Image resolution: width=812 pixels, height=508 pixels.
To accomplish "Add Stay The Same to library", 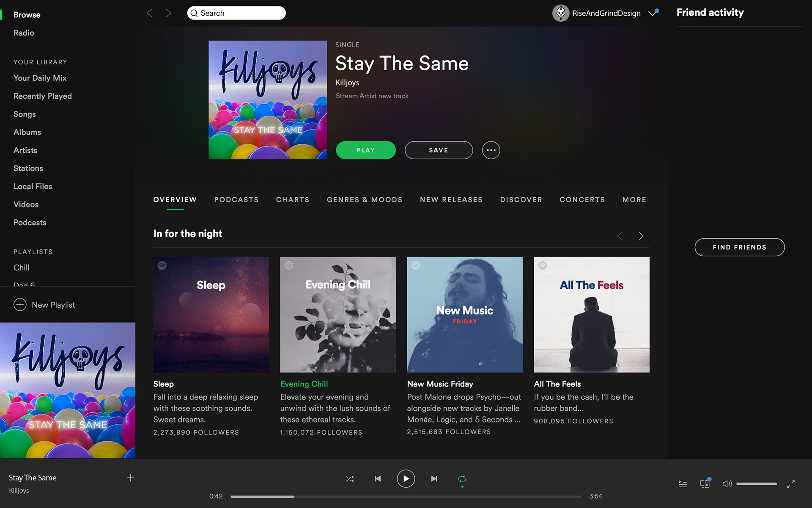I will [130, 478].
